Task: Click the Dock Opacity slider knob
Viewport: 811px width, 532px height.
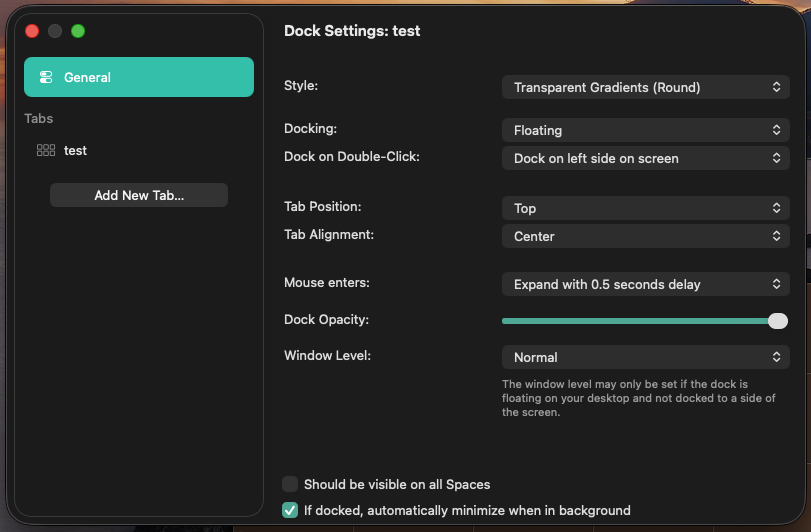Action: pyautogui.click(x=778, y=321)
